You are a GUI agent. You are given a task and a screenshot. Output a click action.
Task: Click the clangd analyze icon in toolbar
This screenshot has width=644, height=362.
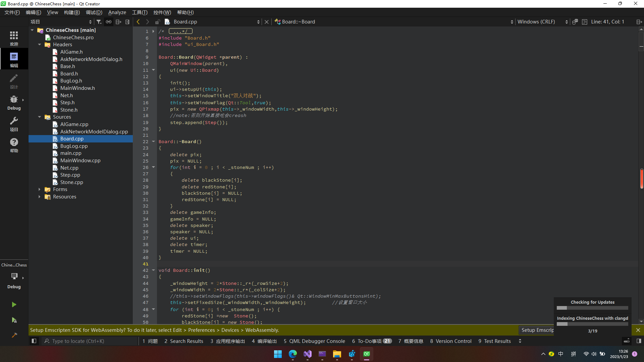(x=575, y=21)
